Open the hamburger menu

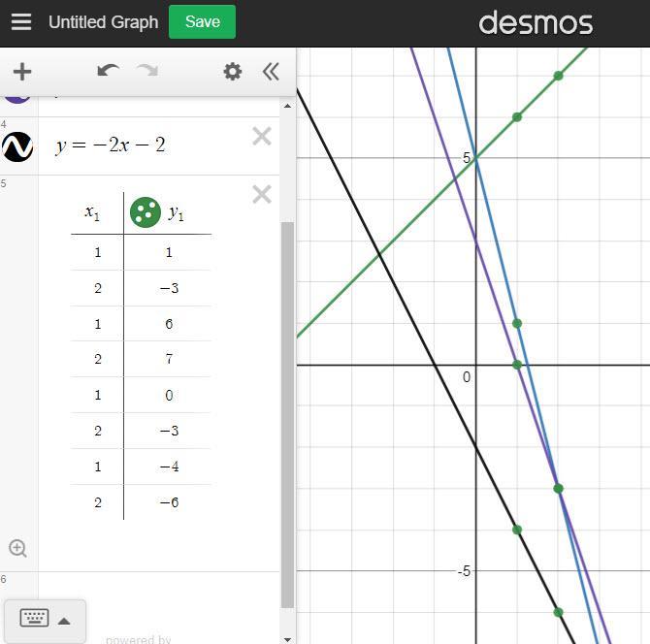click(x=21, y=22)
